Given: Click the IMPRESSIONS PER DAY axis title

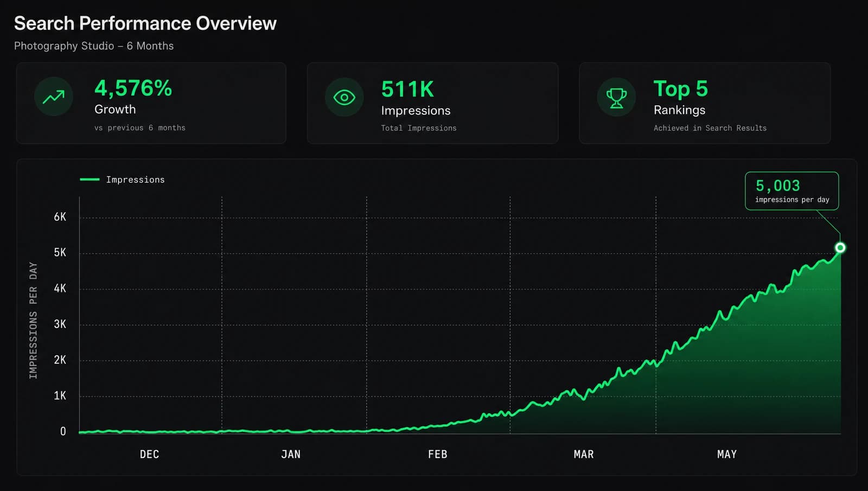Looking at the screenshot, I should (33, 321).
